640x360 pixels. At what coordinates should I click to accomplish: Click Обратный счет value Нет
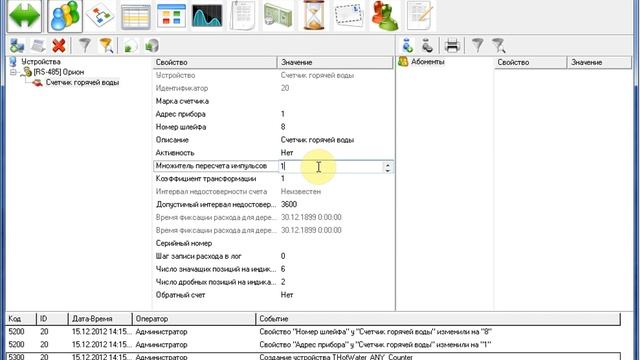(287, 295)
